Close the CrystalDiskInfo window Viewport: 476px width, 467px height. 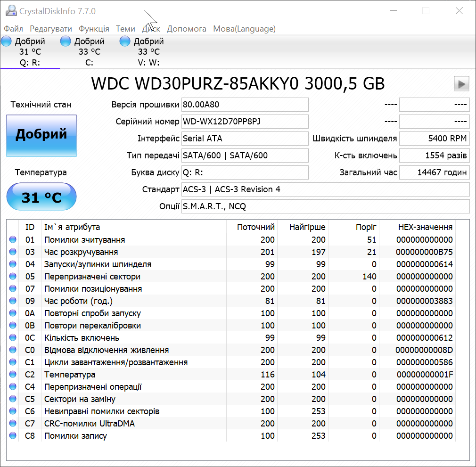coord(459,11)
